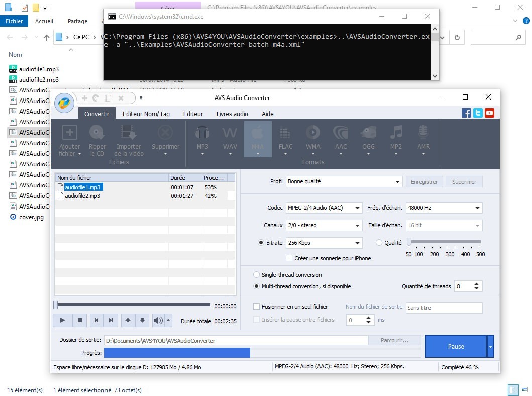Viewport: 532px width, 396px height.
Task: Switch to the Editeur Nom/Tag tab
Action: (x=146, y=114)
